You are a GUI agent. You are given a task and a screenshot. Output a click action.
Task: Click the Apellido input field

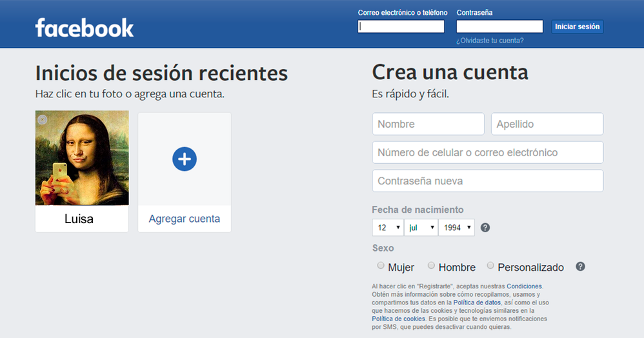click(547, 124)
